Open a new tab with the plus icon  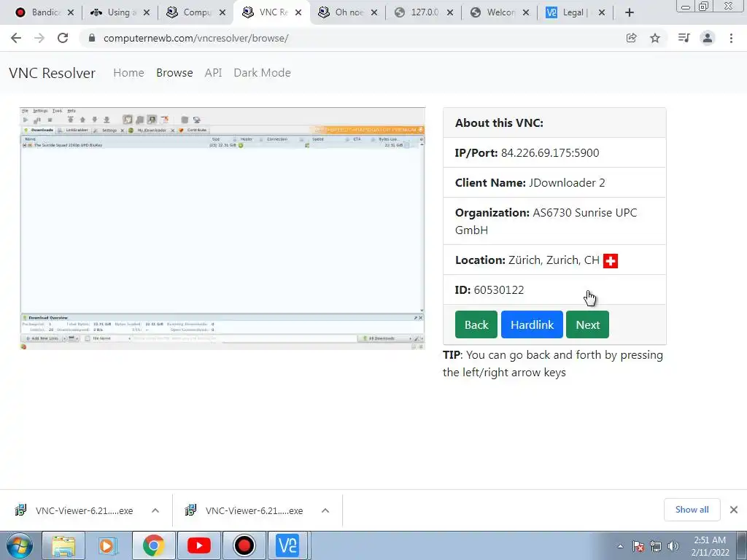[630, 12]
